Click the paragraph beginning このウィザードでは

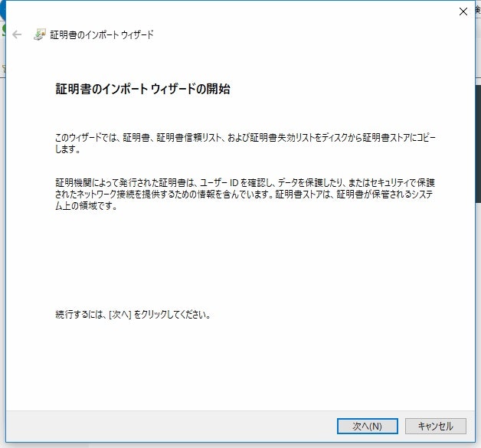[245, 143]
